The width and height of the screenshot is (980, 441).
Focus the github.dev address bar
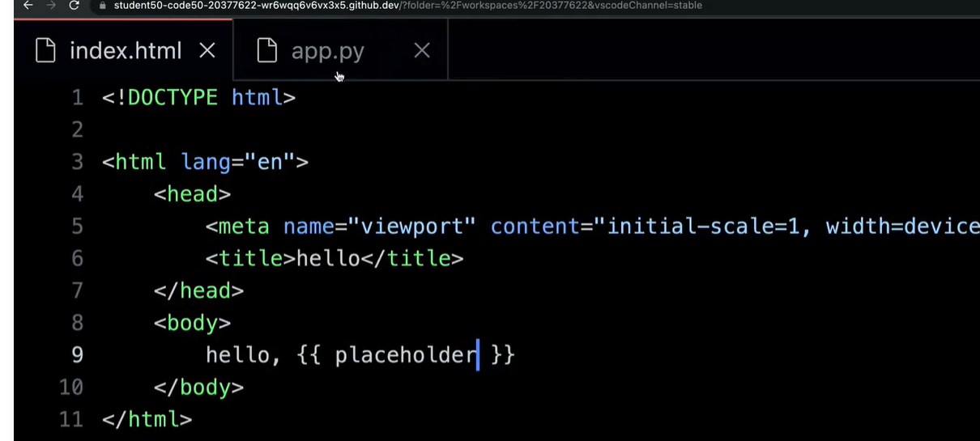405,6
